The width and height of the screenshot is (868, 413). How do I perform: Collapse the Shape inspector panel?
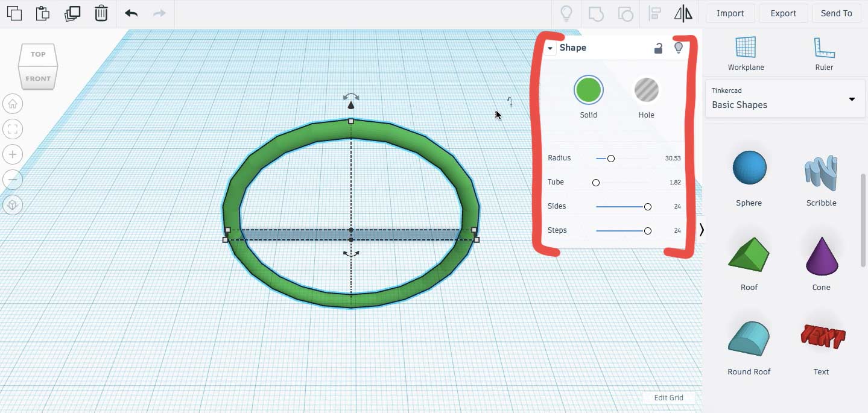[x=550, y=48]
